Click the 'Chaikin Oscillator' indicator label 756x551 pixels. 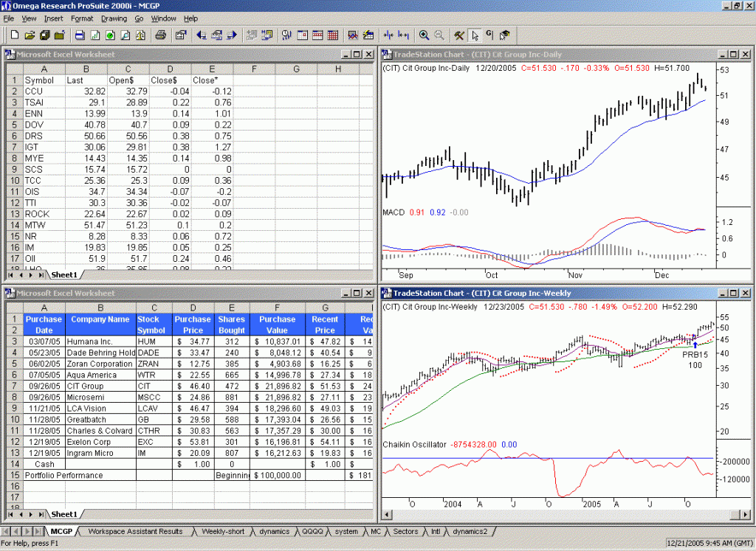(x=415, y=445)
